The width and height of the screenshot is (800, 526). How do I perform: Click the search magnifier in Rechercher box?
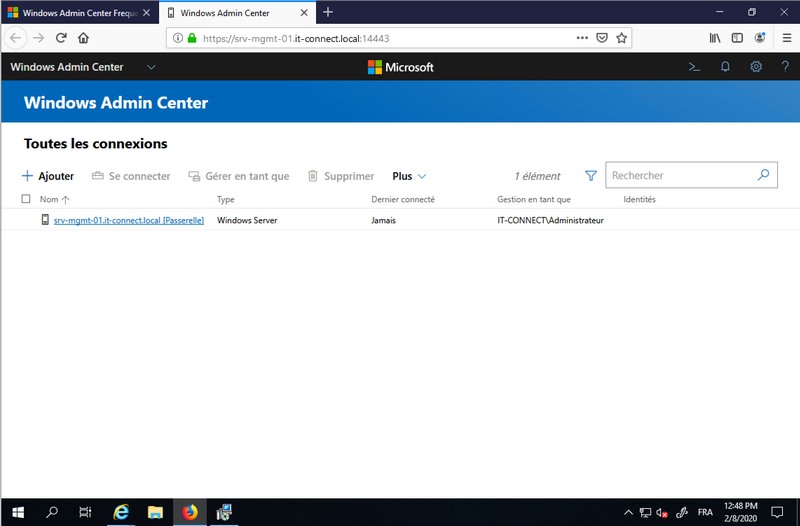[763, 175]
